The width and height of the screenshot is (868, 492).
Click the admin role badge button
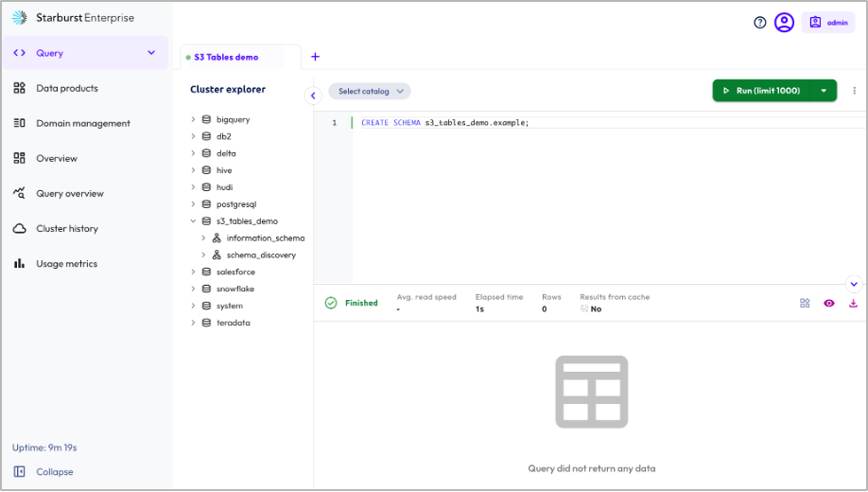(x=828, y=23)
